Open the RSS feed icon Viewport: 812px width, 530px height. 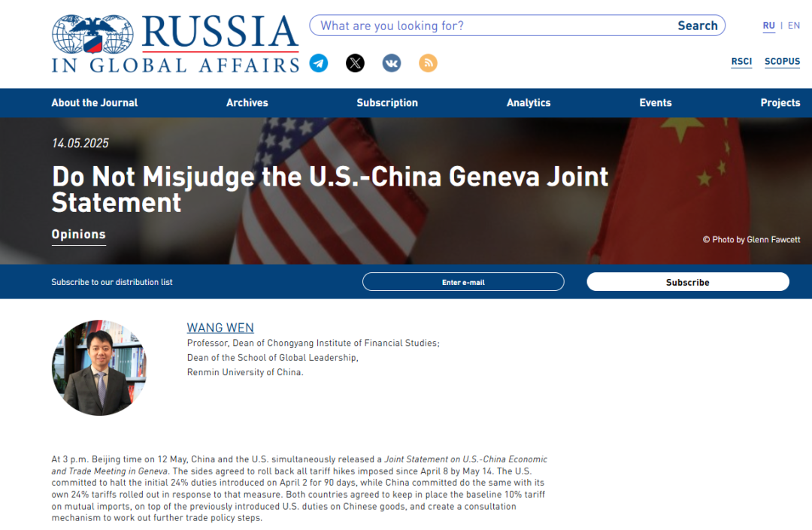click(428, 63)
